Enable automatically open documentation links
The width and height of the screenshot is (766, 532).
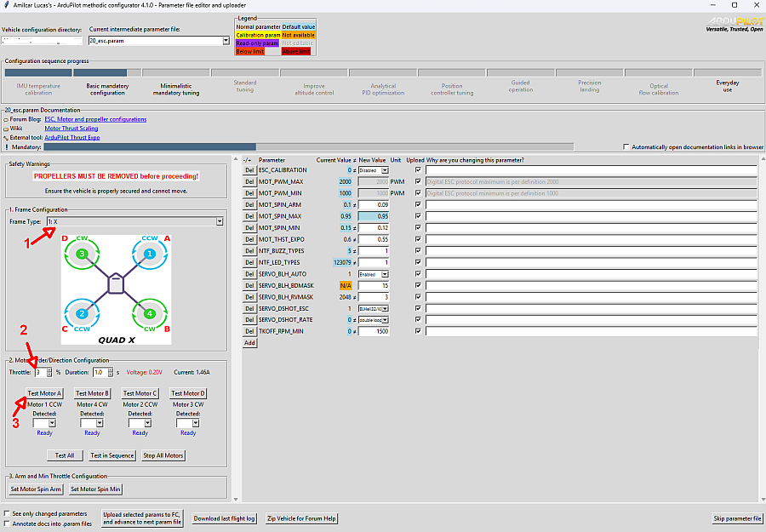(x=626, y=146)
